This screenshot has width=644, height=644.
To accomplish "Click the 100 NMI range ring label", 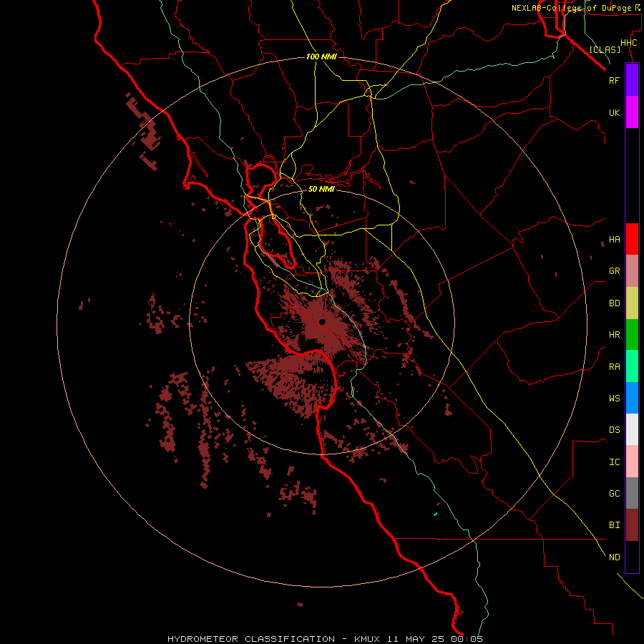I will (x=321, y=57).
